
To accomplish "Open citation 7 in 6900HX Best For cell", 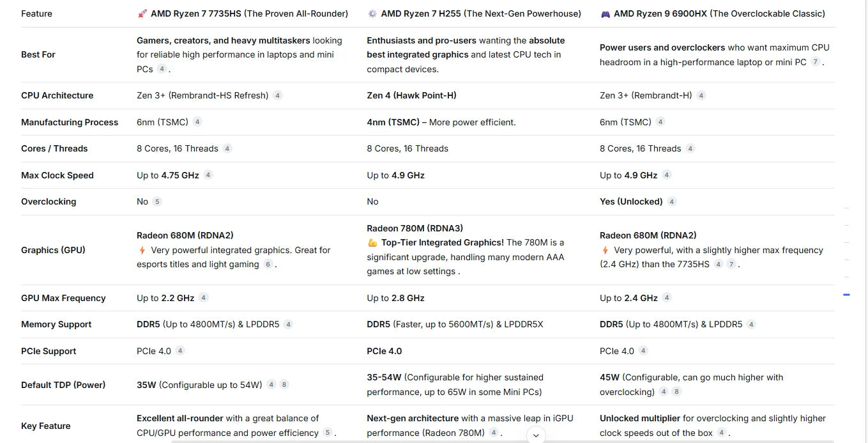I will (816, 62).
